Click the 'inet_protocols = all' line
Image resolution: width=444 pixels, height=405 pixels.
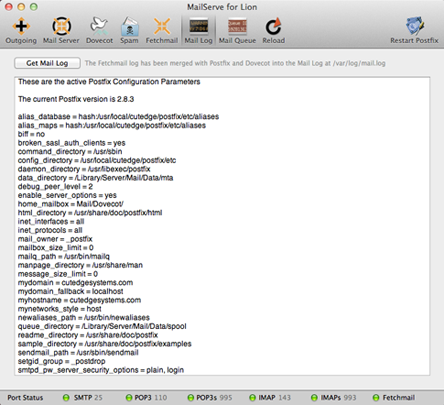click(x=50, y=230)
